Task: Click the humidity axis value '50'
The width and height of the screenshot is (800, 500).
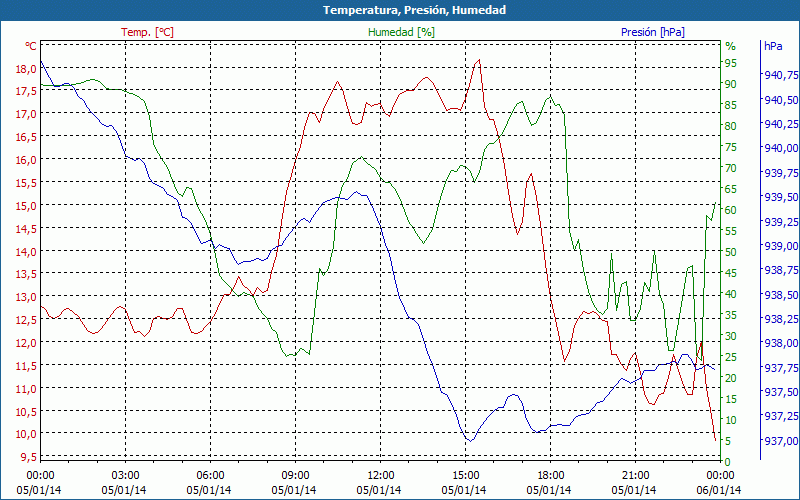Action: point(731,252)
